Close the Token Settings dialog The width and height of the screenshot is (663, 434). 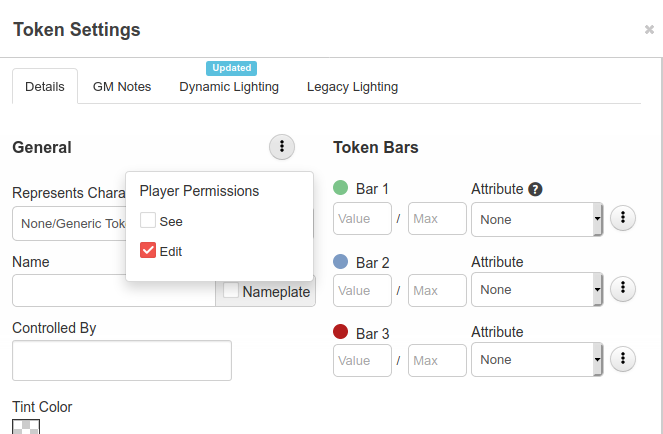pyautogui.click(x=649, y=30)
